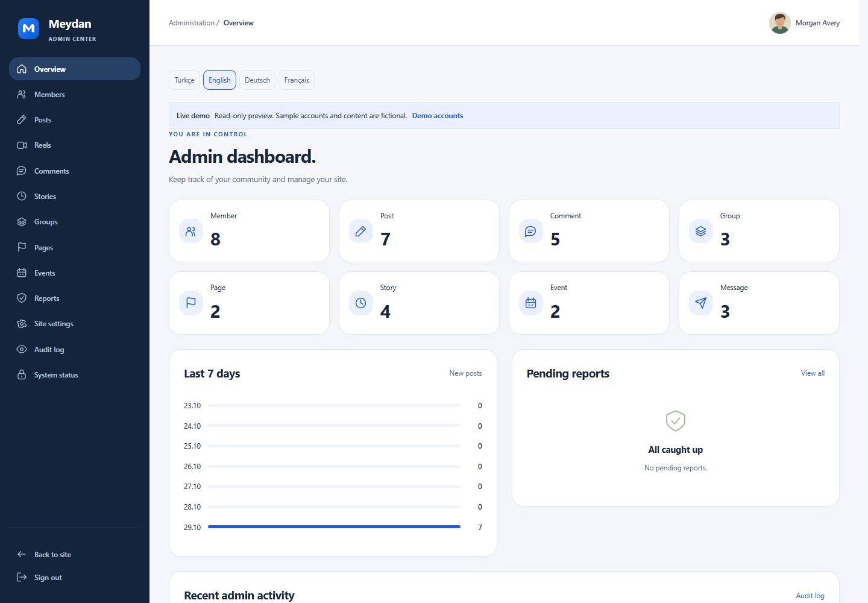Click the 29.10 new posts progress bar
Image resolution: width=868 pixels, height=603 pixels.
[x=334, y=527]
